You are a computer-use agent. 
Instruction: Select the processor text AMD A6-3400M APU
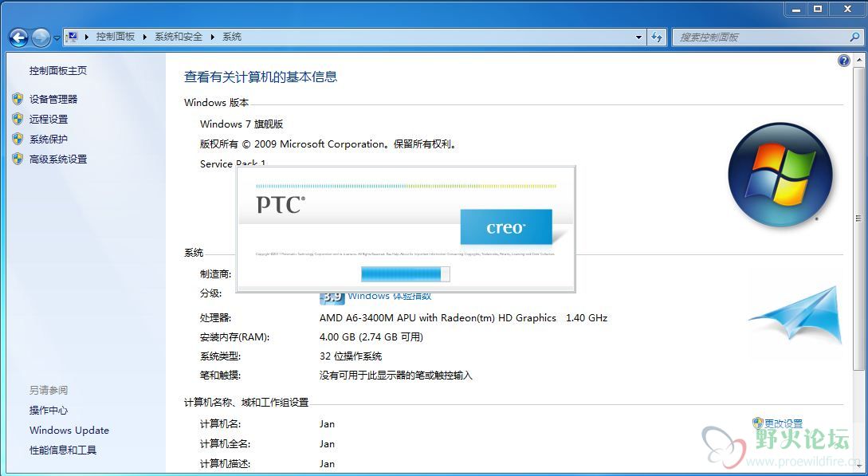(463, 317)
